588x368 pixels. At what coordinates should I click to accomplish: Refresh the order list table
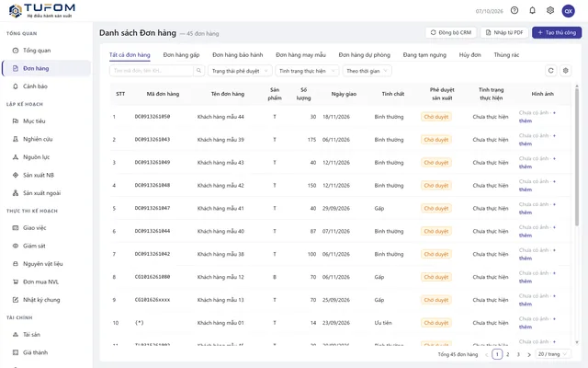550,71
